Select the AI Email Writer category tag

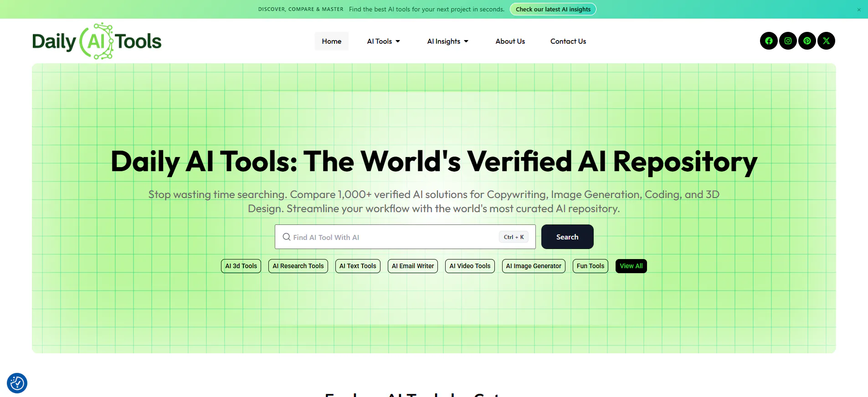click(x=413, y=266)
